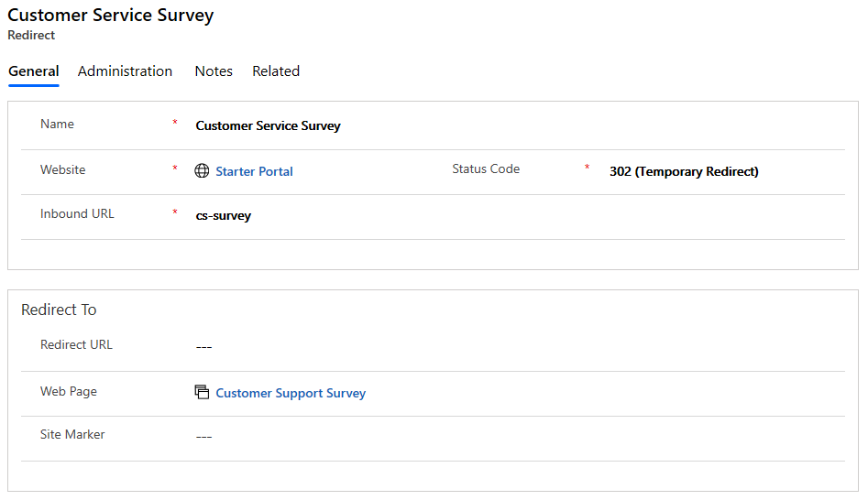Switch to the Administration tab
868x500 pixels.
coord(125,71)
